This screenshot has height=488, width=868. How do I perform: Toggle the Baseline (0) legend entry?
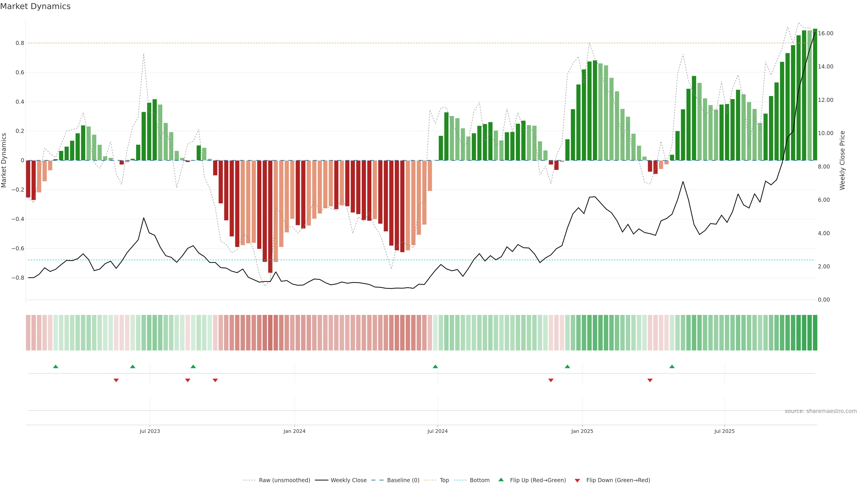(x=403, y=480)
